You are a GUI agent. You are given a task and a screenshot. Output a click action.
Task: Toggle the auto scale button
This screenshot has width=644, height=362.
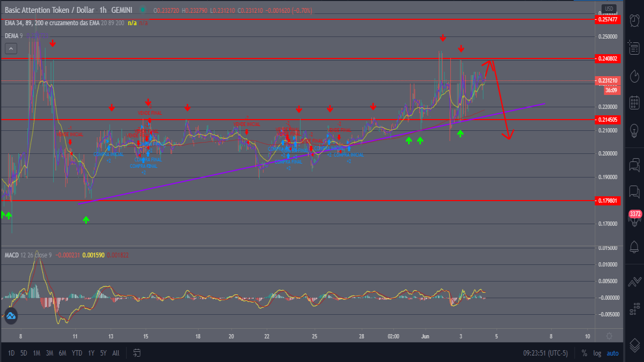[612, 353]
